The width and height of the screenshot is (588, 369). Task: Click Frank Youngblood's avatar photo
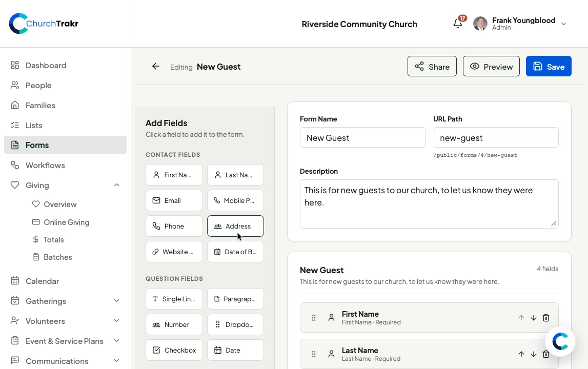(x=480, y=24)
